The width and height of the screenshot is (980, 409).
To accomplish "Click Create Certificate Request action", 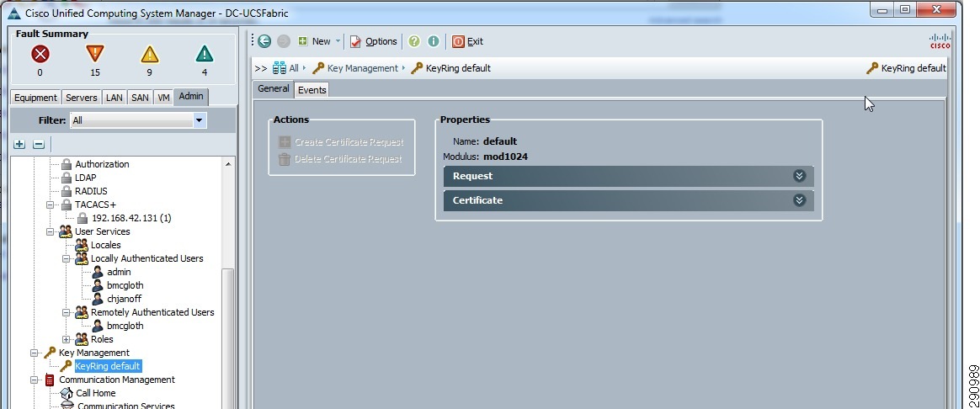I will (x=341, y=142).
